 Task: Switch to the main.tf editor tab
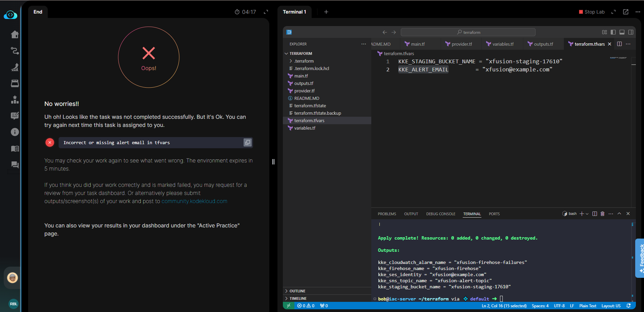point(417,44)
